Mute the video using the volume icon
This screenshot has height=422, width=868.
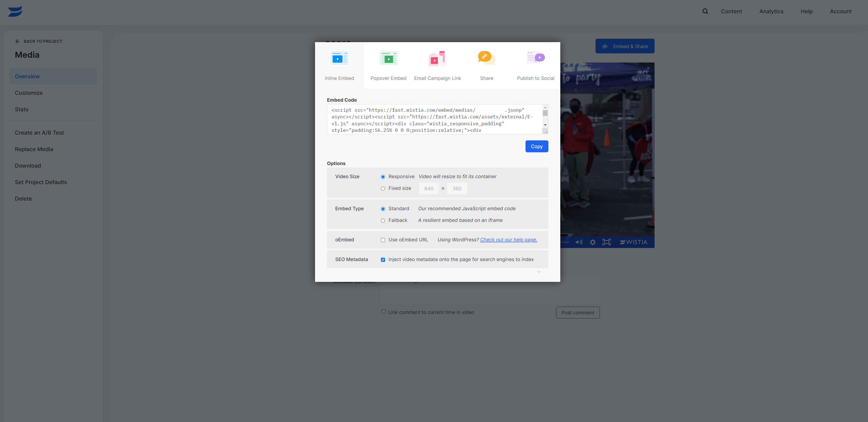[x=579, y=242]
